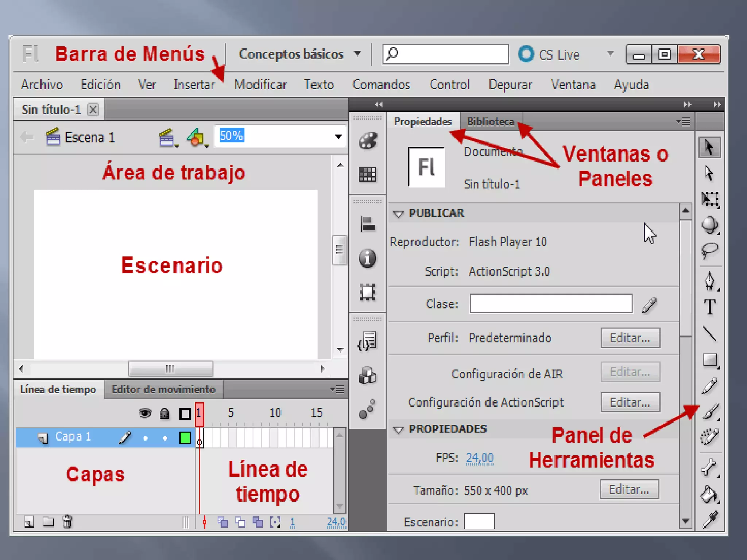Open the stage zoom percentage dropdown

coord(338,136)
